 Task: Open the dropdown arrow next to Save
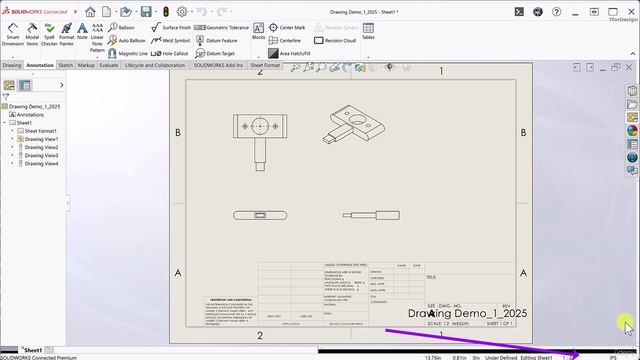[156, 12]
